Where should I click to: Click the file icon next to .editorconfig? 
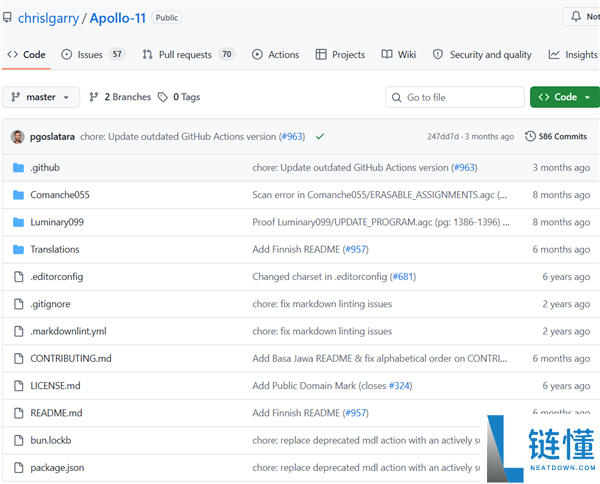click(18, 277)
